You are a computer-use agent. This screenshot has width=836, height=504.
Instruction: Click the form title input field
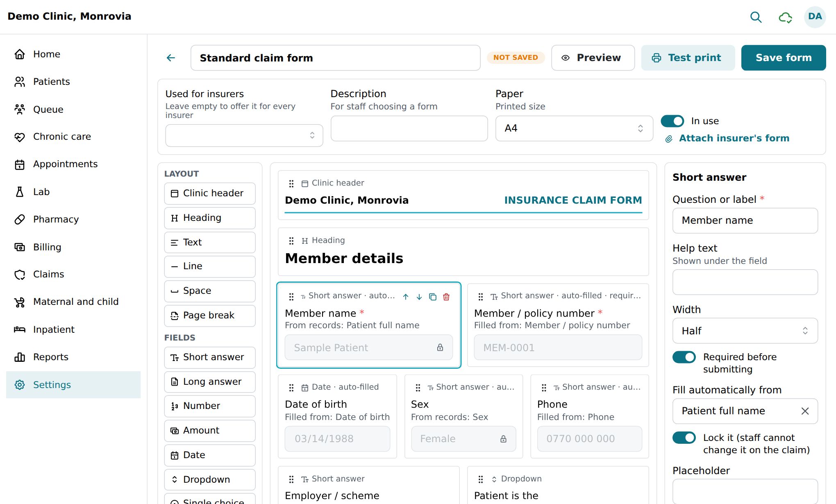tap(335, 58)
